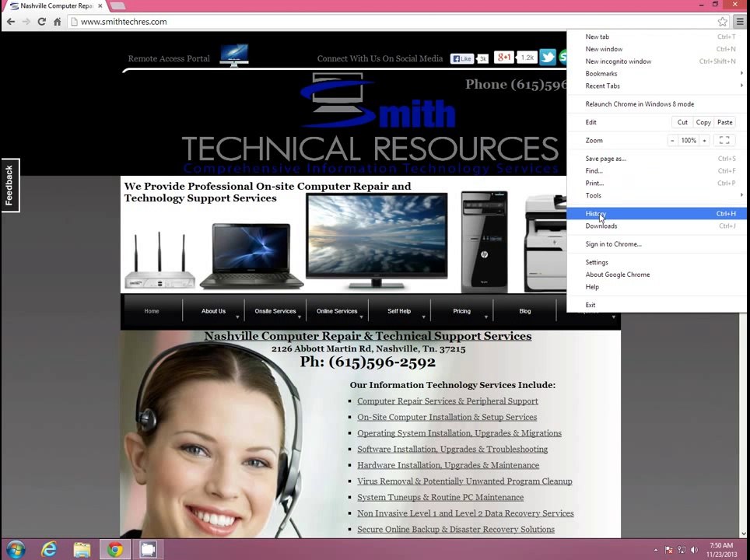Viewport: 750px width, 560px height.
Task: Choose Save page as...
Action: [657, 159]
